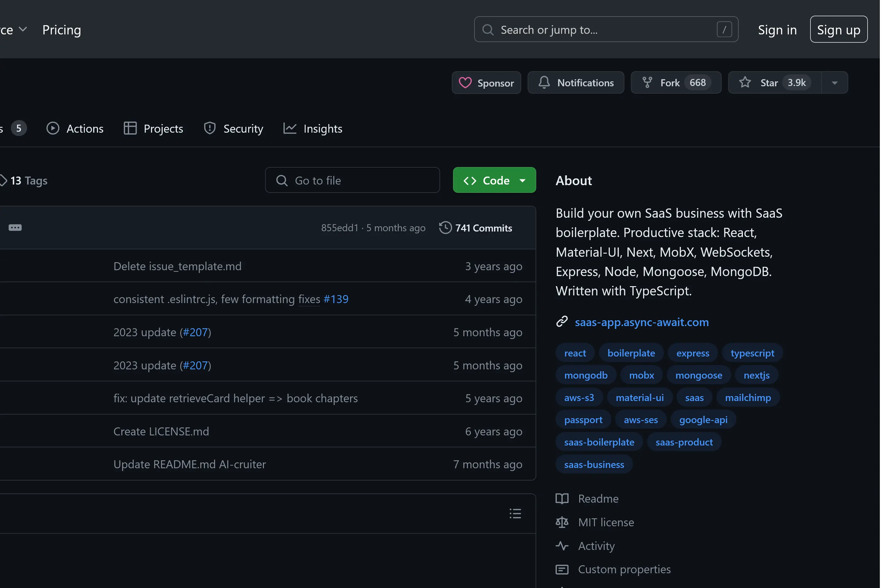The height and width of the screenshot is (588, 882).
Task: Open pull request #139 link
Action: (336, 299)
